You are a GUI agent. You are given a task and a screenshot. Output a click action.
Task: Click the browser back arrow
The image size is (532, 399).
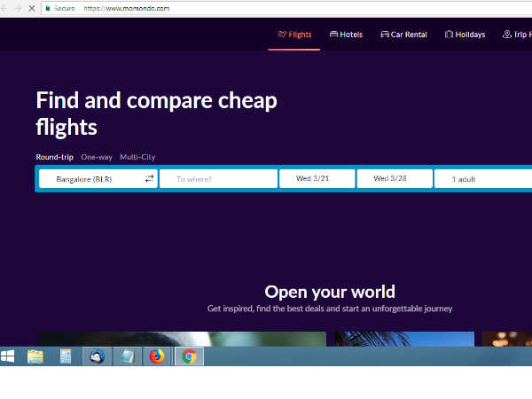pyautogui.click(x=4, y=8)
